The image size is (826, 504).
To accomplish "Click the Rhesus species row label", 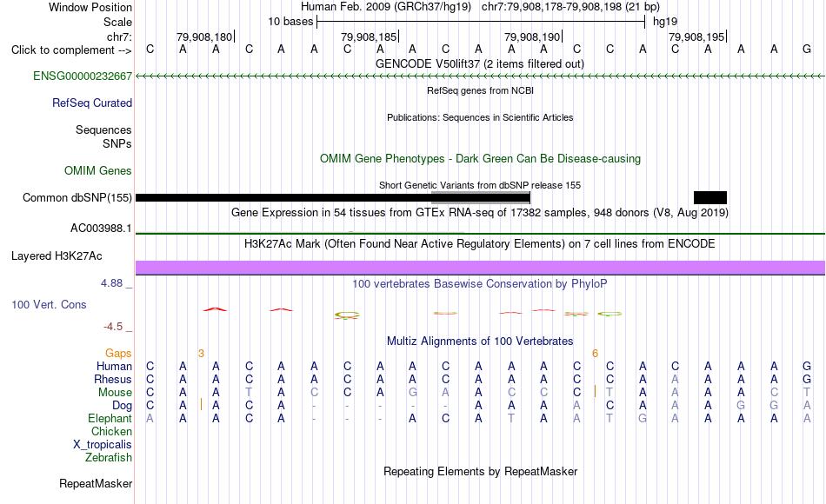I will (x=113, y=379).
